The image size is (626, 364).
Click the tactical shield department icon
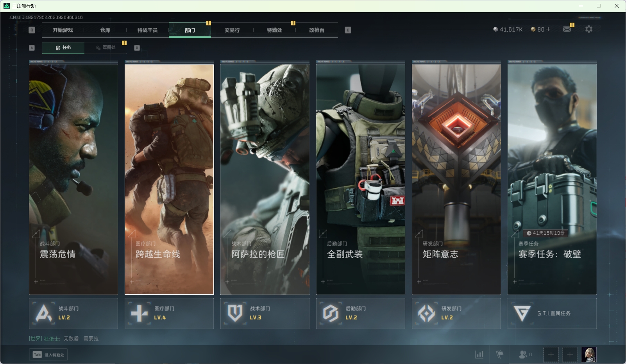point(235,313)
